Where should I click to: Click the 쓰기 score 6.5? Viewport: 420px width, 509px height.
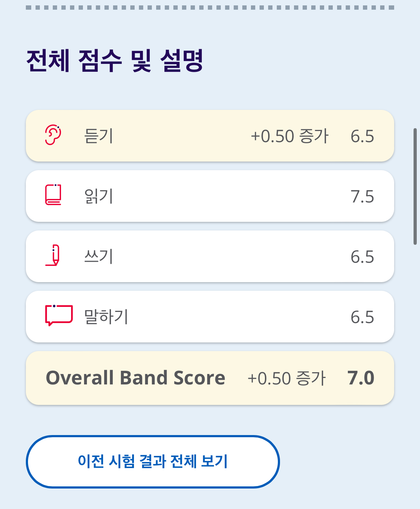pyautogui.click(x=362, y=257)
